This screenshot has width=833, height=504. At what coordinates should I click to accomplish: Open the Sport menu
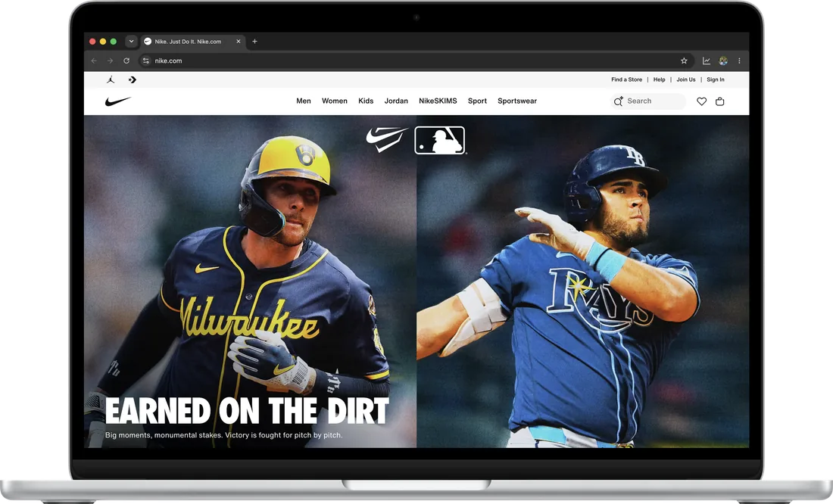(x=477, y=101)
